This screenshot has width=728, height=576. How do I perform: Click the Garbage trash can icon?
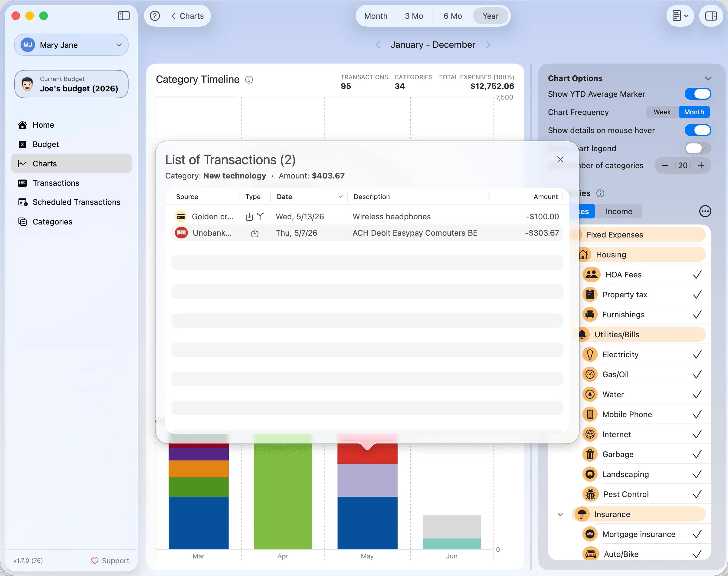pyautogui.click(x=590, y=454)
